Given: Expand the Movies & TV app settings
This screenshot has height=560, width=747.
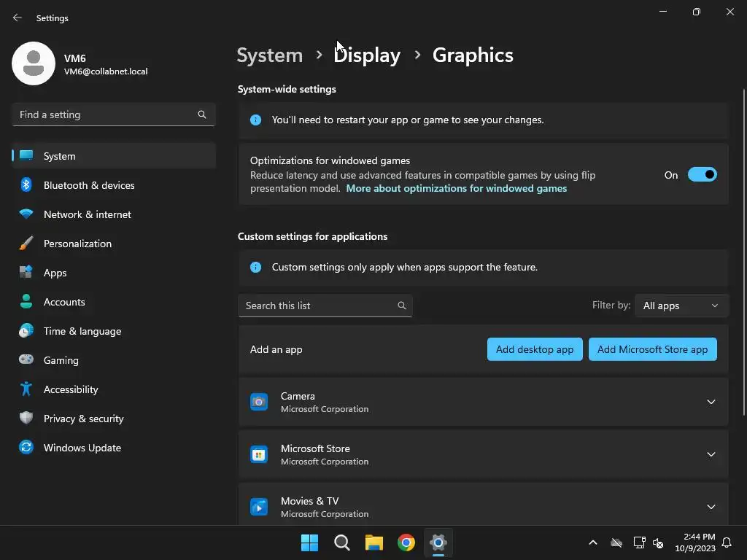Looking at the screenshot, I should point(711,507).
